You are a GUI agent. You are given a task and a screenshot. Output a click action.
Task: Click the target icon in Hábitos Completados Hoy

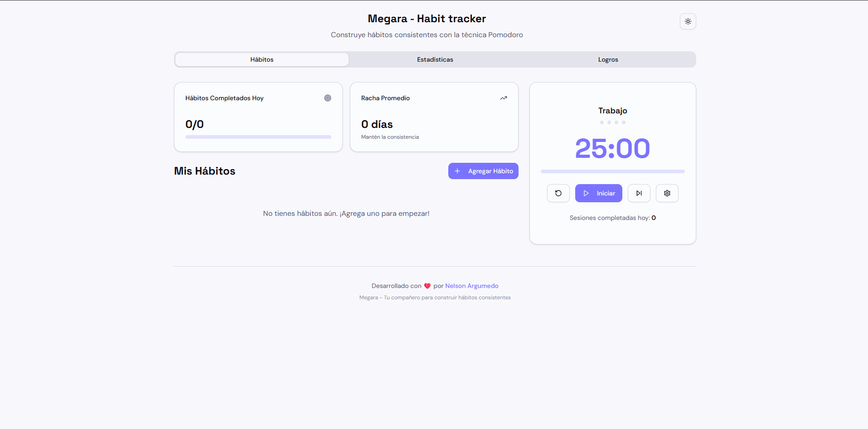328,98
